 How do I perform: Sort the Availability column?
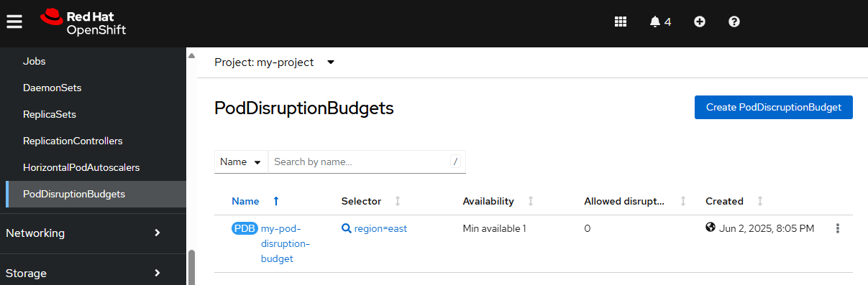click(531, 201)
